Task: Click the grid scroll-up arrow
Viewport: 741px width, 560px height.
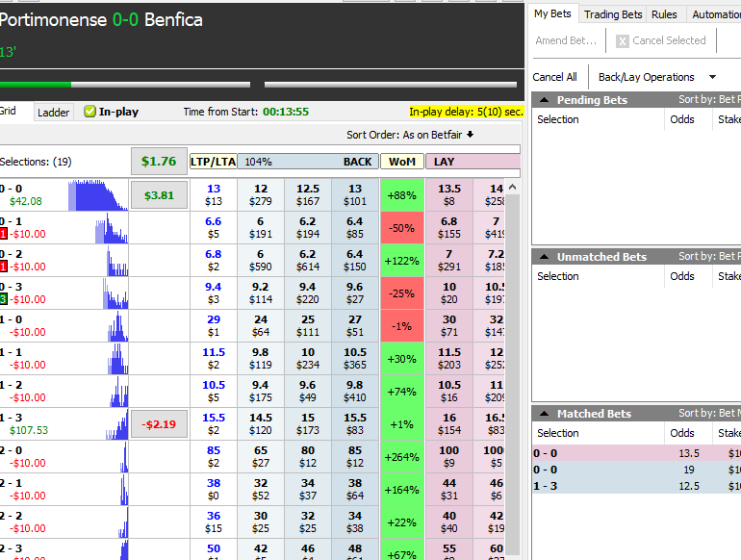Action: coord(513,187)
